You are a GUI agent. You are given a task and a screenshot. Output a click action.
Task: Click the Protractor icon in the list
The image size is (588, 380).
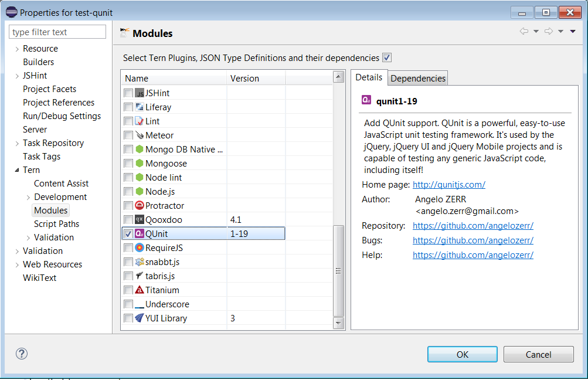139,205
